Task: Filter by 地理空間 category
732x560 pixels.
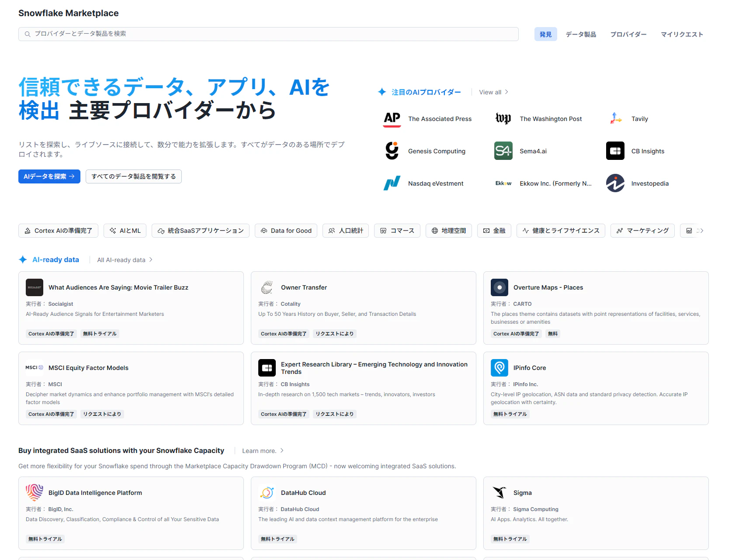Action: [x=449, y=231]
